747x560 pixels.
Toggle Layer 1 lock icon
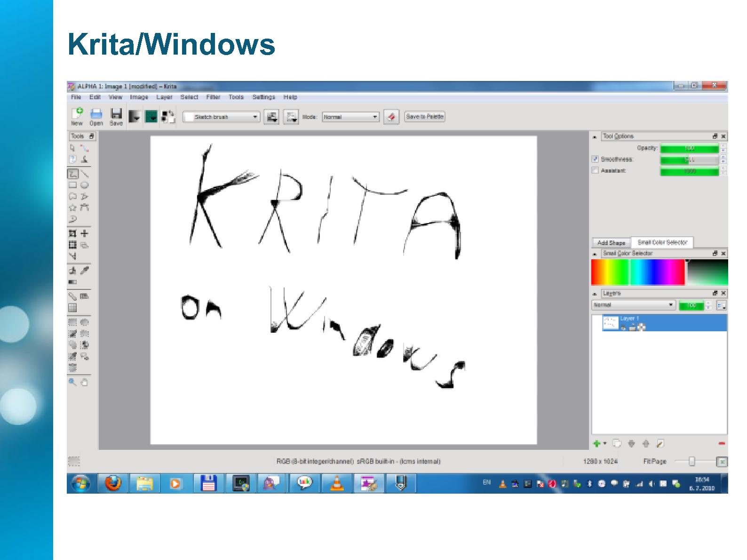[x=633, y=328]
